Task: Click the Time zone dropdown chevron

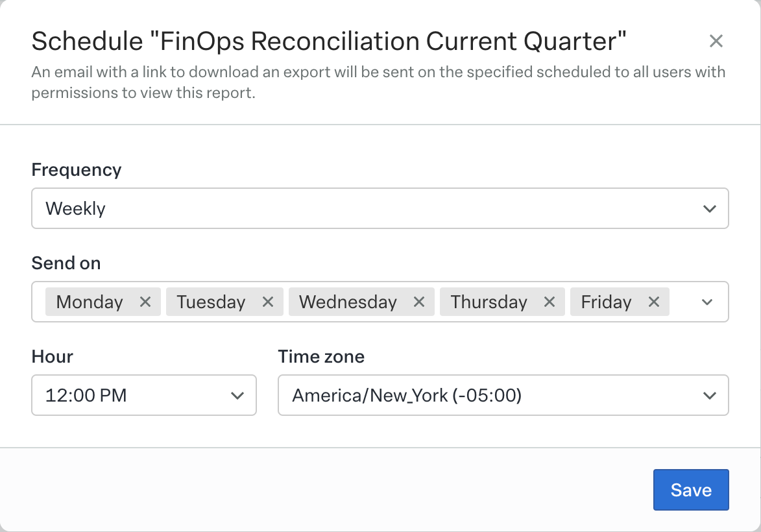Action: (x=710, y=395)
